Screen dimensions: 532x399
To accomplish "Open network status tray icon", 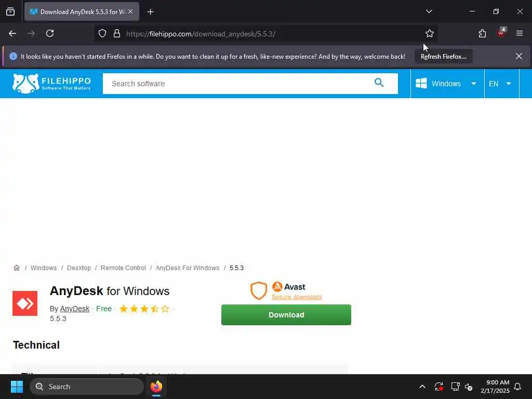I will tap(455, 387).
